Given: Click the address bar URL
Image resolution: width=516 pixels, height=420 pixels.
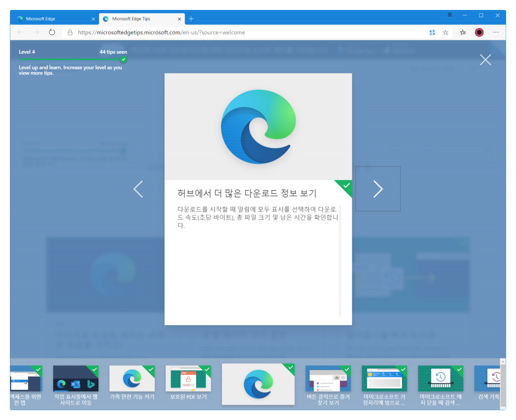Looking at the screenshot, I should 161,33.
